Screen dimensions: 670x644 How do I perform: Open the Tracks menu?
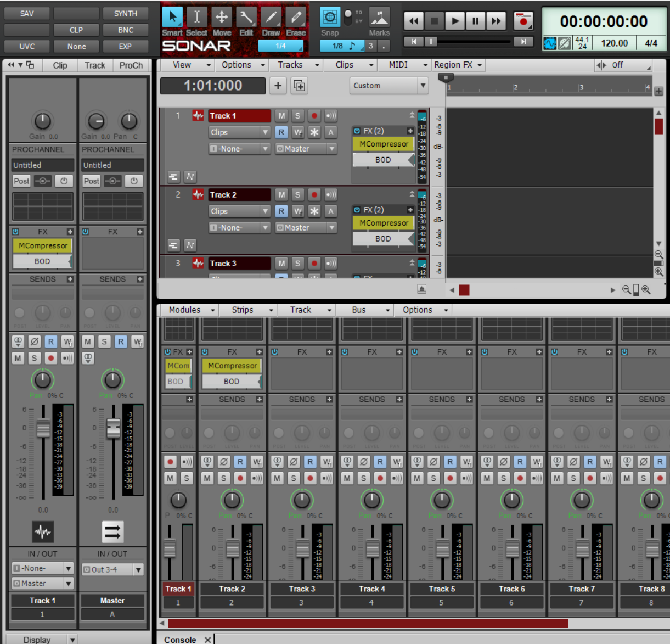298,65
